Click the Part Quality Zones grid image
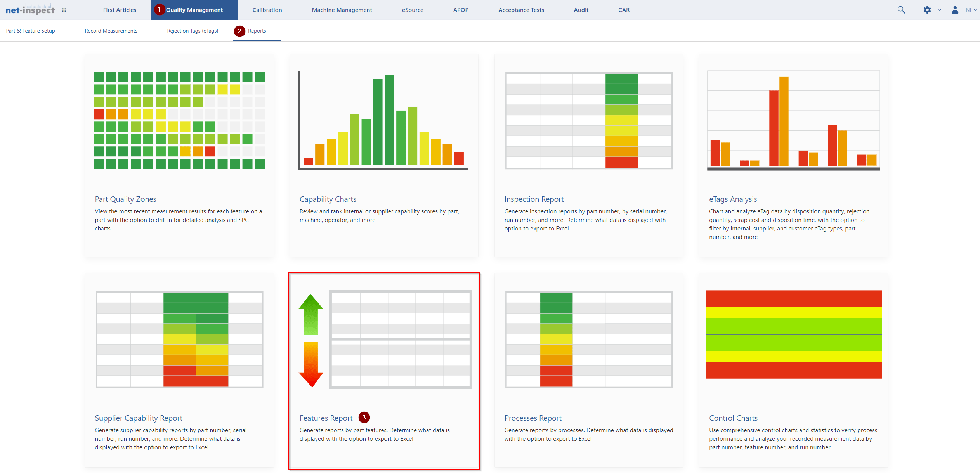 (x=179, y=120)
